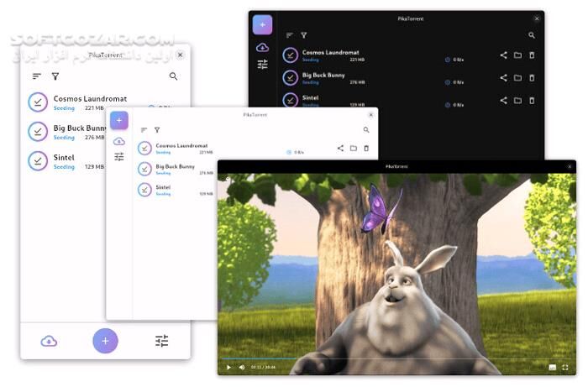Image resolution: width=588 pixels, height=387 pixels.
Task: Mute the video player volume
Action: tap(242, 367)
